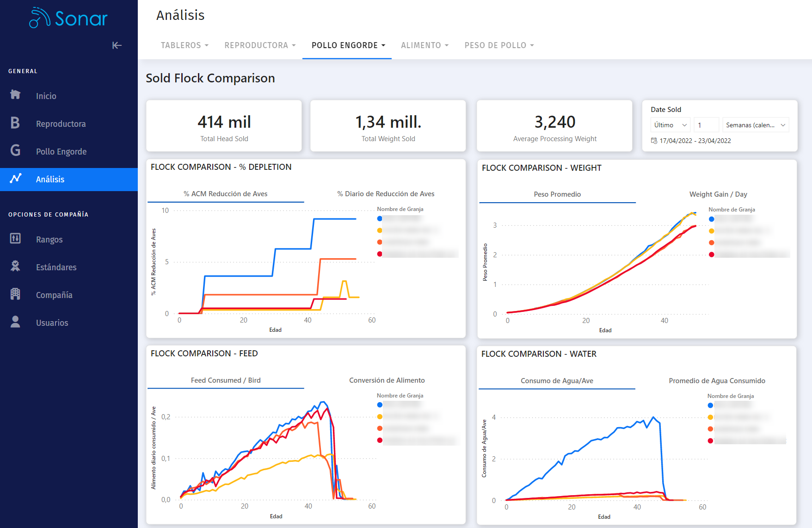This screenshot has width=812, height=528.
Task: Expand the ALIMENTO menu
Action: [424, 45]
